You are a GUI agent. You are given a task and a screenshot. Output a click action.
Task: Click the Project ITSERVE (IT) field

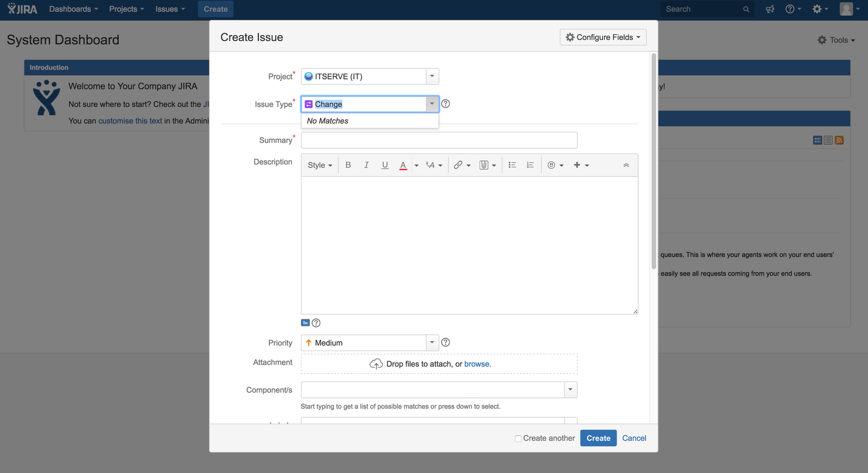(x=363, y=76)
